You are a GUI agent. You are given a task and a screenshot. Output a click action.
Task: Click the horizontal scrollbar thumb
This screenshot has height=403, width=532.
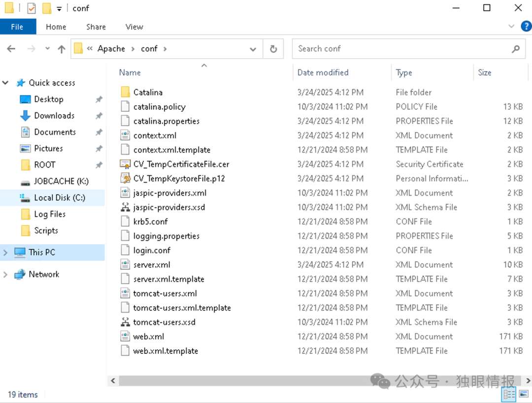coord(320,381)
